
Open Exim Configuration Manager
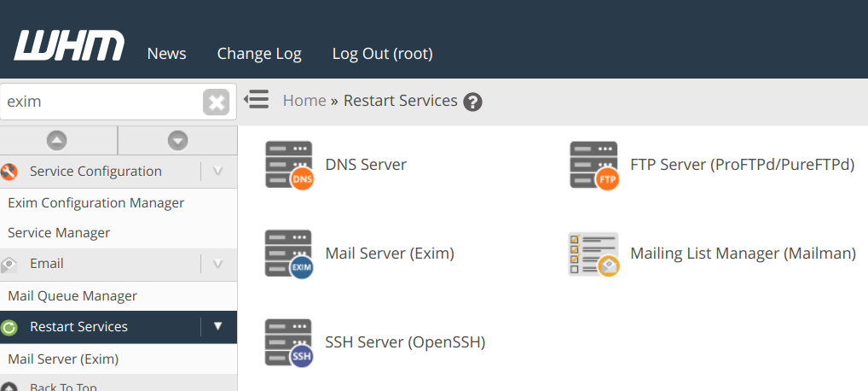[x=95, y=203]
